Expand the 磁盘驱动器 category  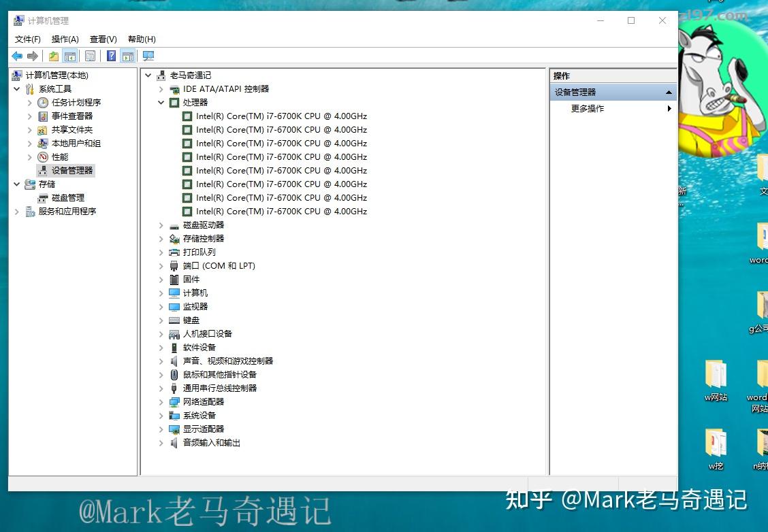(161, 225)
